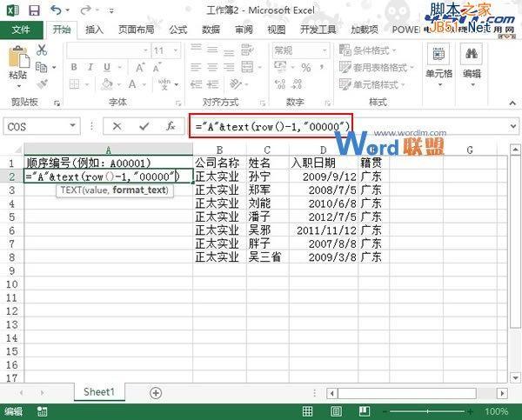Click the fill color bucket icon
Screen dimensions: 522x420
tap(106, 84)
